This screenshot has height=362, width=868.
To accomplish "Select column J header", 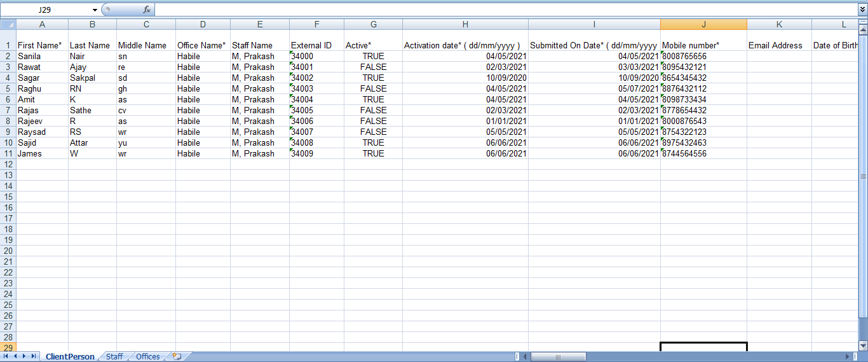I will 703,24.
